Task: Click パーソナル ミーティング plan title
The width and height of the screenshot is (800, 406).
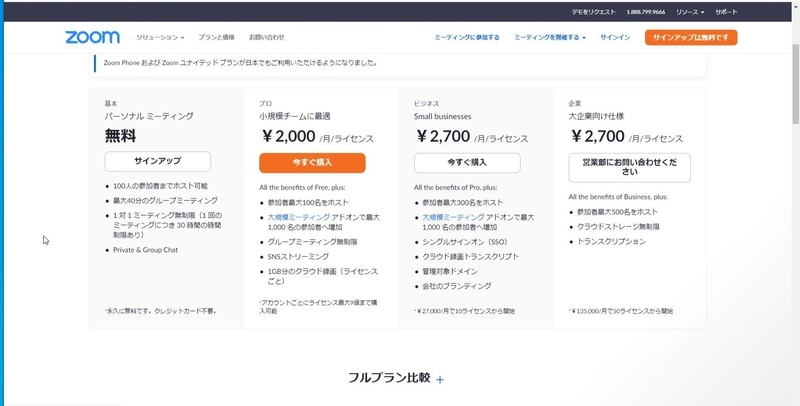Action: pos(149,116)
